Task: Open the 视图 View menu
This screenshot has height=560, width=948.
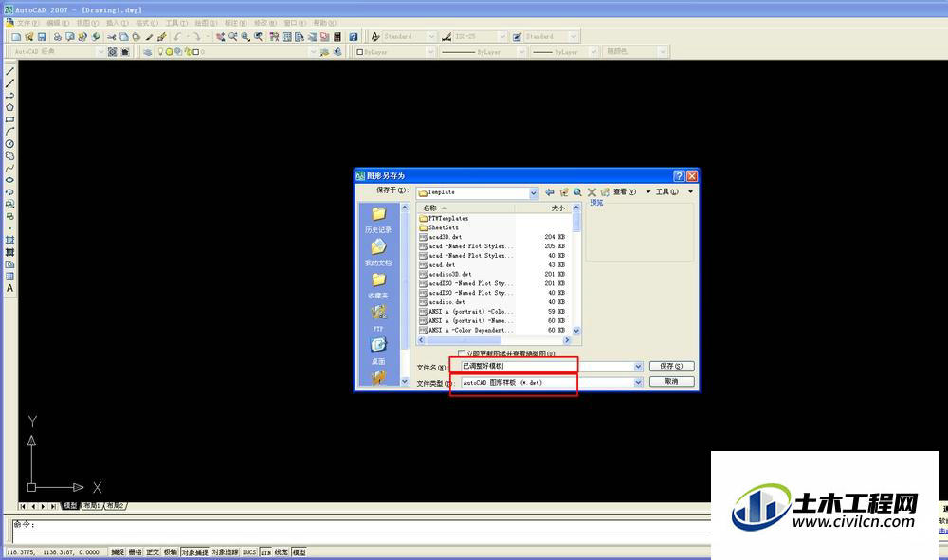Action: pos(87,23)
